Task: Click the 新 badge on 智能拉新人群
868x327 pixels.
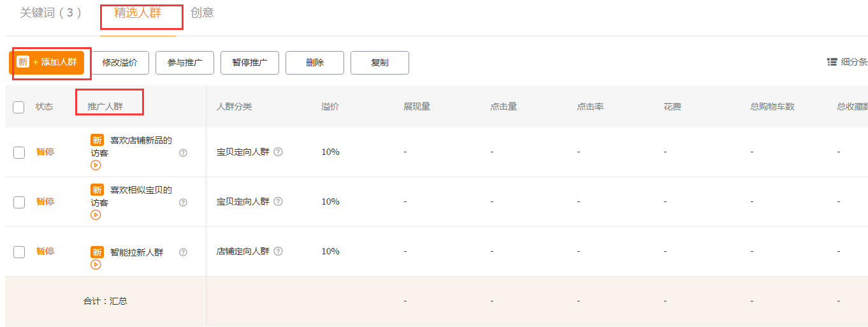Action: [x=97, y=252]
